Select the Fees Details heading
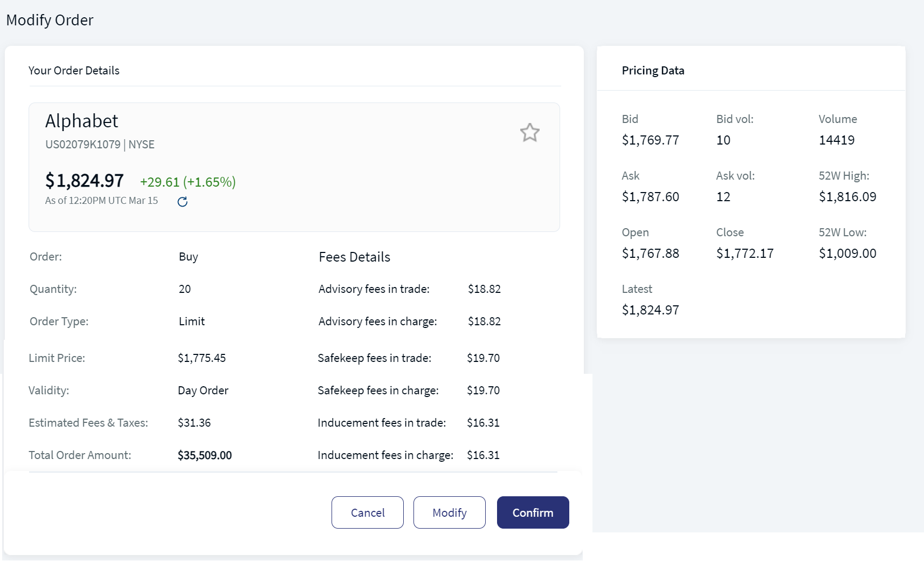The width and height of the screenshot is (924, 561). tap(355, 257)
